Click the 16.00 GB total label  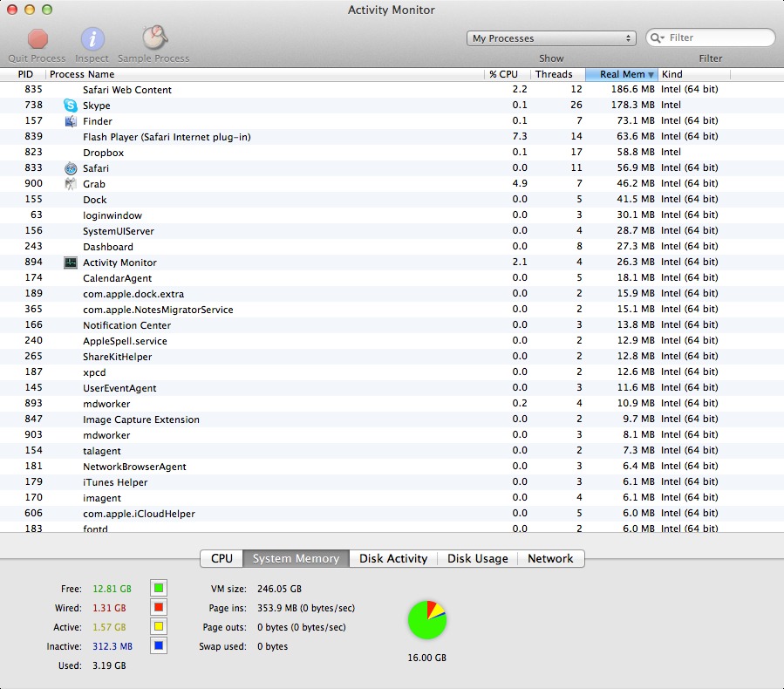pos(427,658)
